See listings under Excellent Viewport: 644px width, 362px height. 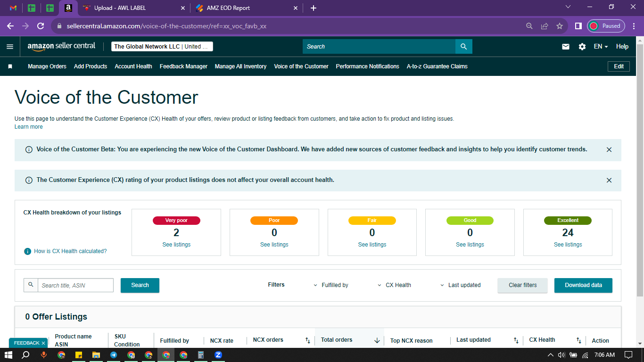pyautogui.click(x=568, y=245)
